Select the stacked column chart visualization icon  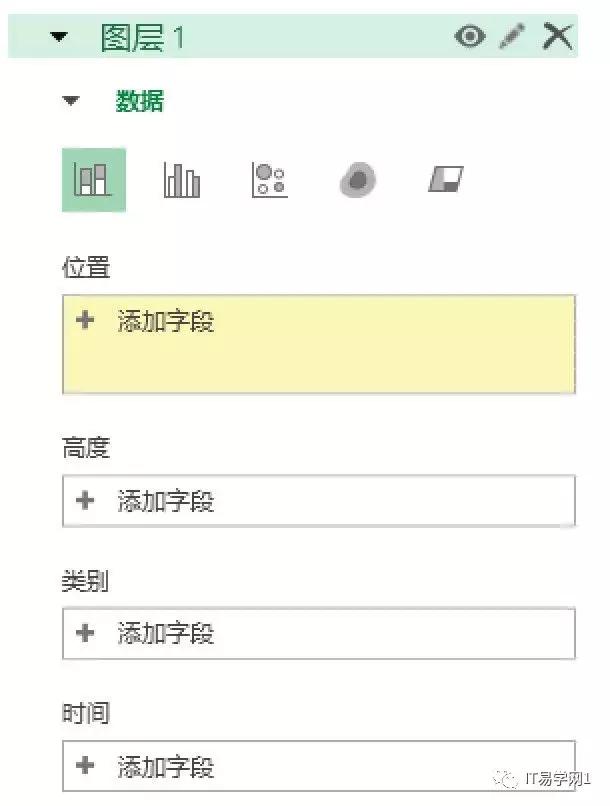pyautogui.click(x=94, y=181)
